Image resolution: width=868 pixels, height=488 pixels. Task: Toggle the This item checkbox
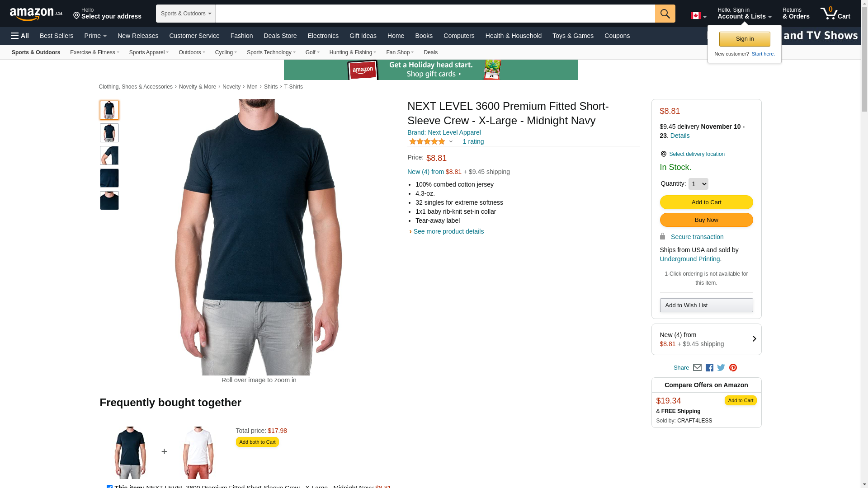109,487
